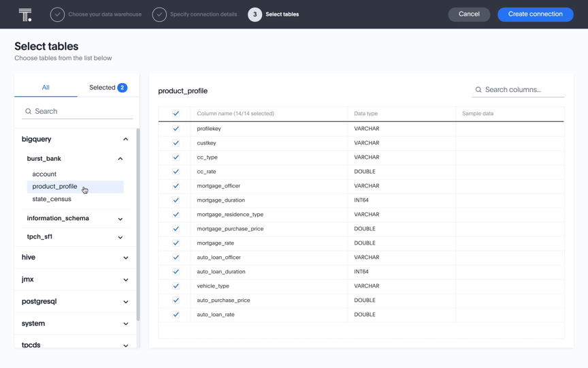Click the ThoughtSpot logo icon
588x368 pixels.
tap(25, 14)
